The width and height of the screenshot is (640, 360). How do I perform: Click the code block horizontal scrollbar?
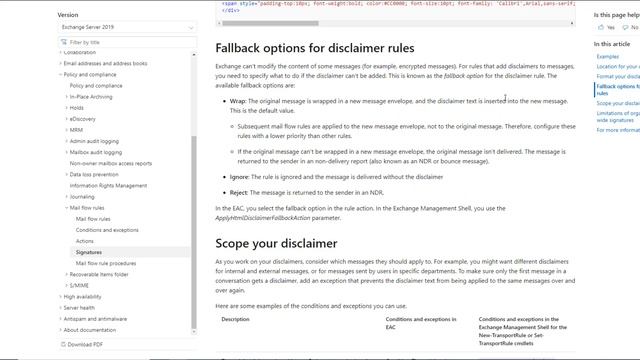[270, 23]
